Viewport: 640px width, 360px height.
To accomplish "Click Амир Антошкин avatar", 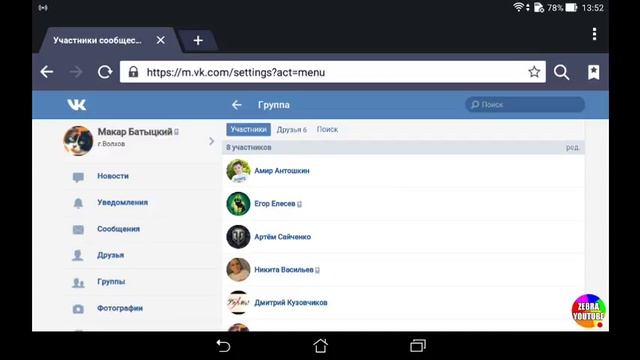I will point(238,171).
